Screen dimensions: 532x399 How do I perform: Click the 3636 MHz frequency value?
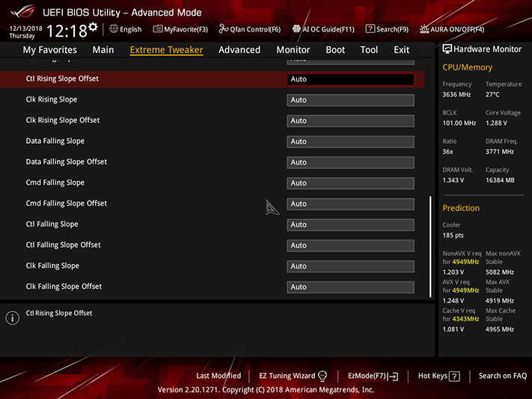(x=456, y=94)
